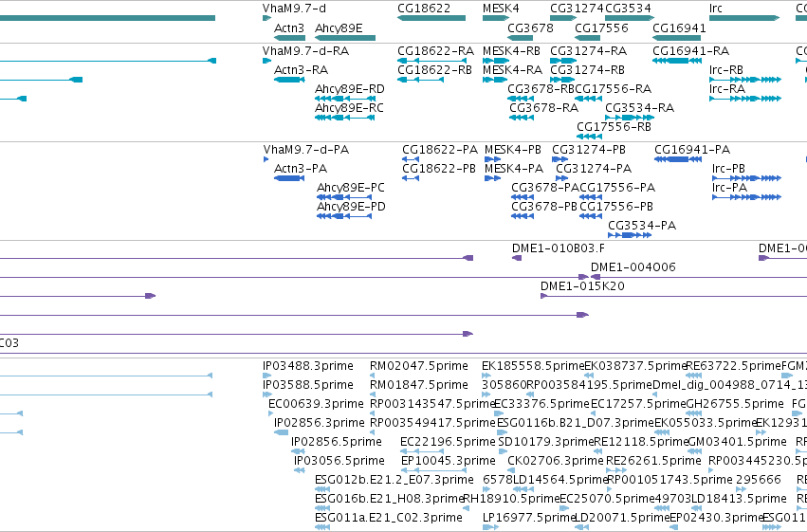Click protein CG16941-PA label
807x532 pixels.
click(692, 149)
